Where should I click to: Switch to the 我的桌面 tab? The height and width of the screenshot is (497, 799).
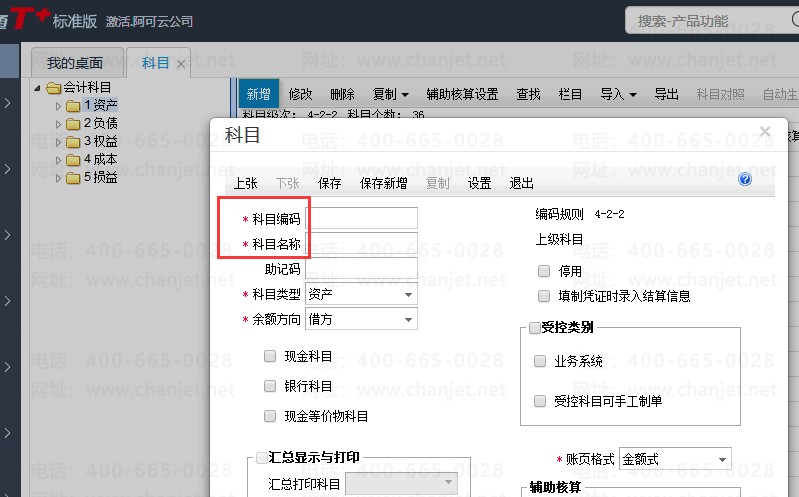point(75,63)
